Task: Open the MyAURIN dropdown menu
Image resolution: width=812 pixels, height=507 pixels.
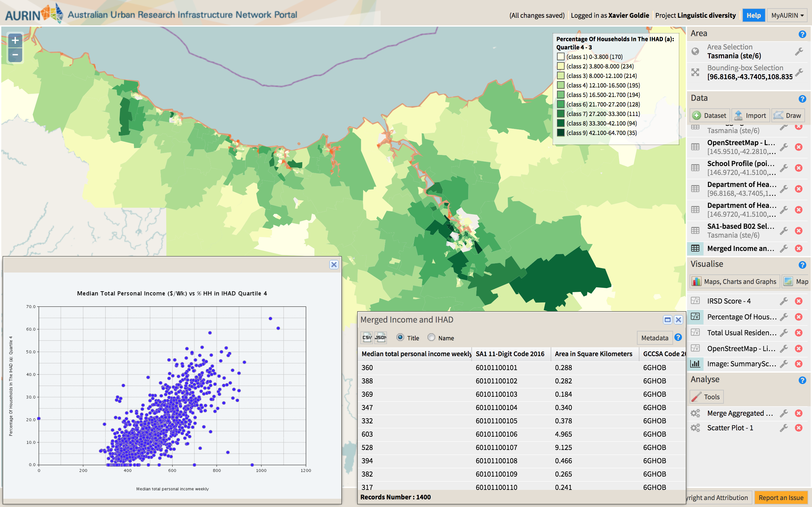Action: tap(787, 15)
